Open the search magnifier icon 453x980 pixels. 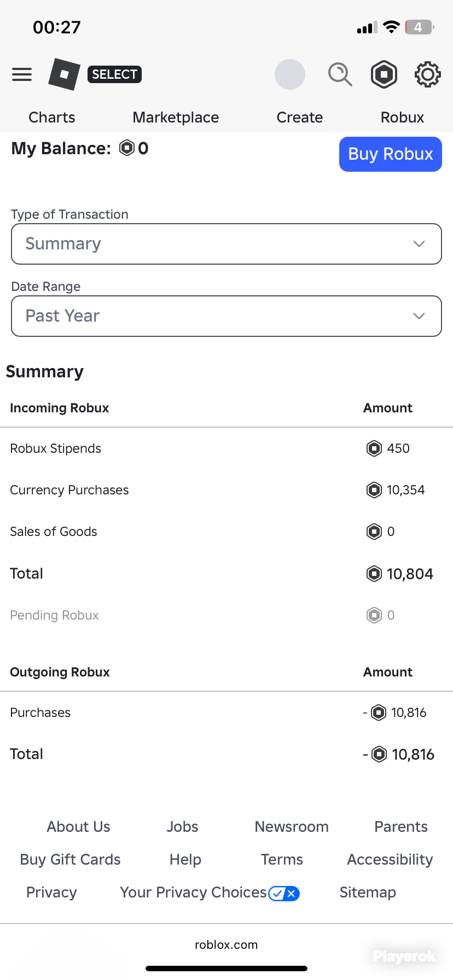click(x=340, y=74)
